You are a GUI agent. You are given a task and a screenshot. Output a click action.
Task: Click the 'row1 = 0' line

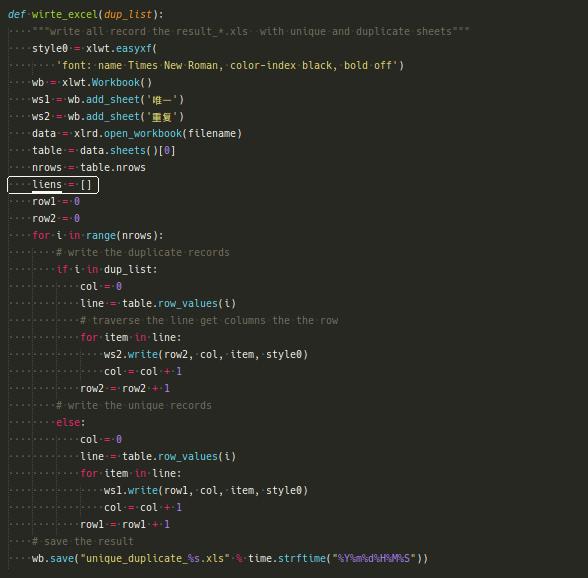click(56, 201)
